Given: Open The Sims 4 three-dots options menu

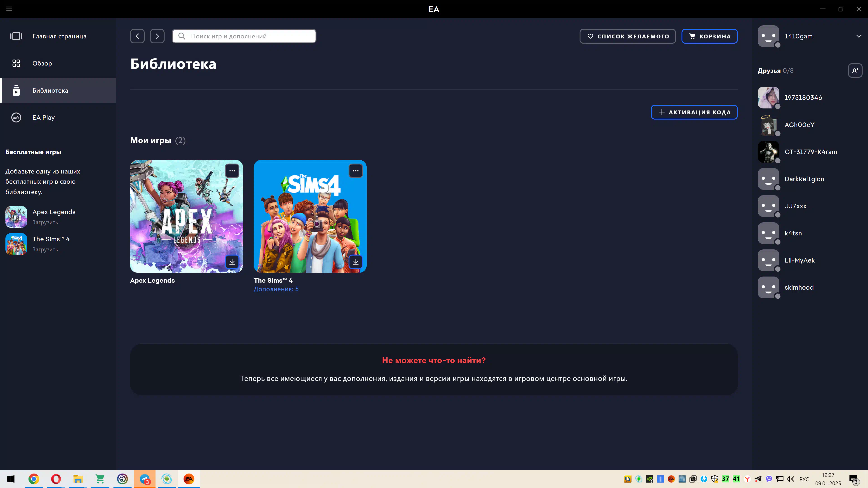Looking at the screenshot, I should coord(356,171).
